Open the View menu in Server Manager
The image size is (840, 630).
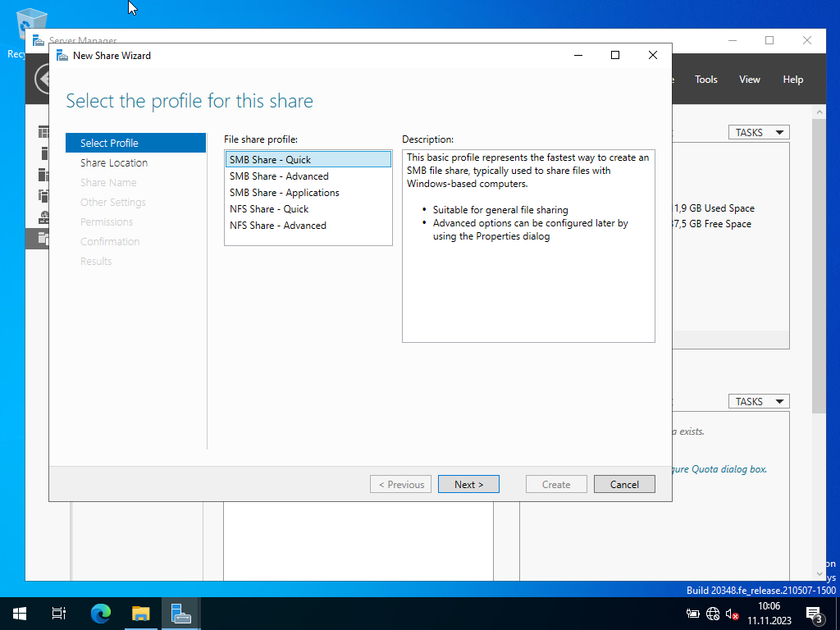point(749,80)
